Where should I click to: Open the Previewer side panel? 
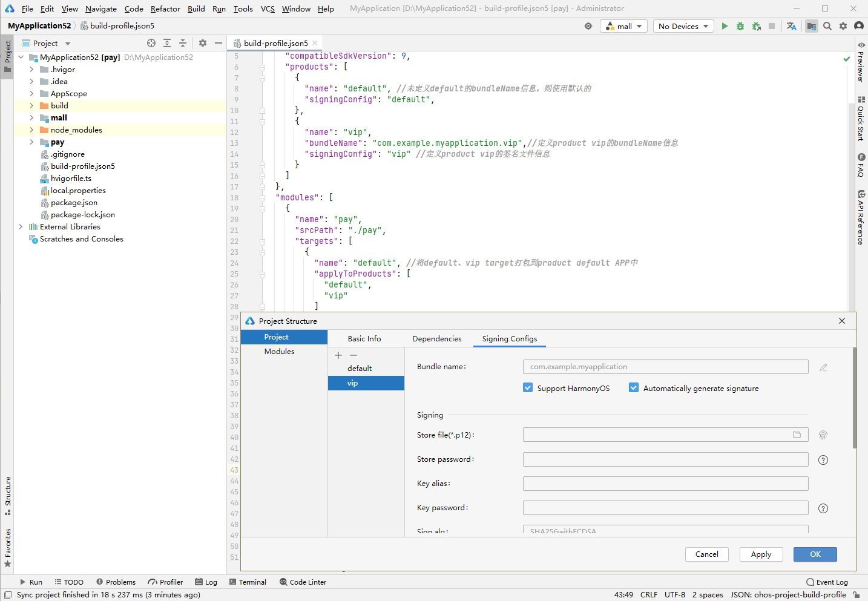coord(861,61)
